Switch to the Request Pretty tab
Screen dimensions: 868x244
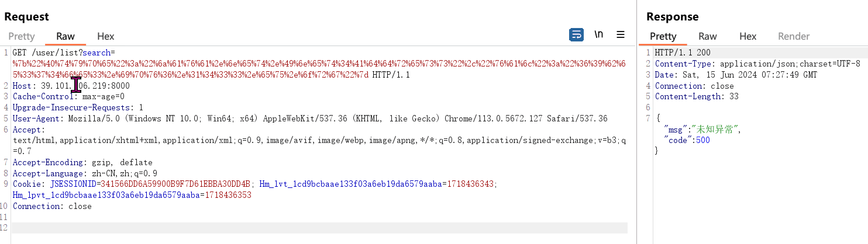tap(22, 36)
